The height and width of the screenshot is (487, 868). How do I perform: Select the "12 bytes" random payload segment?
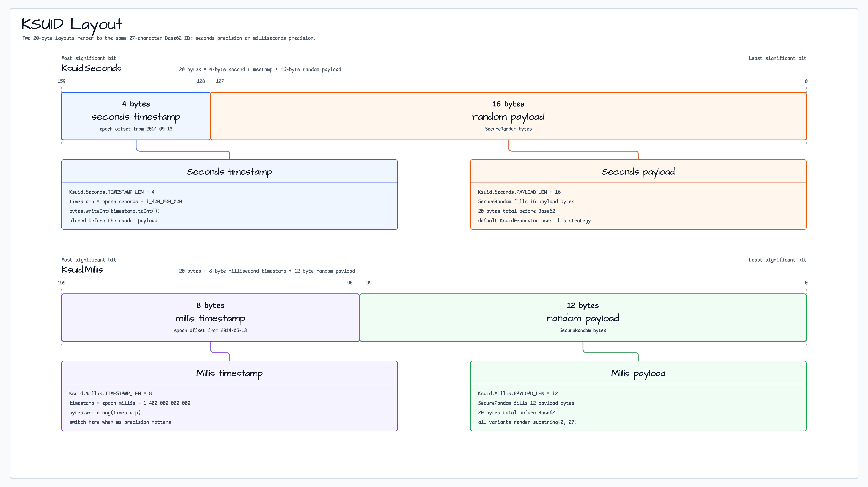click(x=583, y=318)
